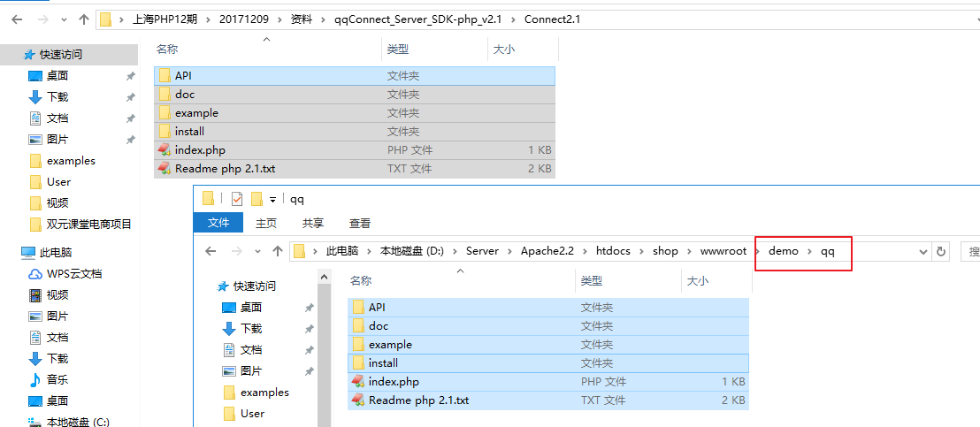Open recent locations dropdown in upper window
980x427 pixels.
64,19
